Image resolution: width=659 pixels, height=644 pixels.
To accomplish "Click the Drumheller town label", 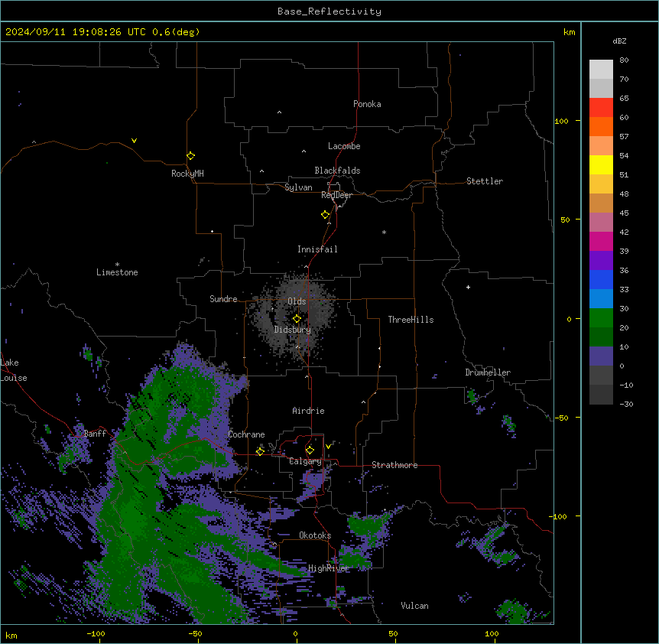I will click(x=488, y=372).
